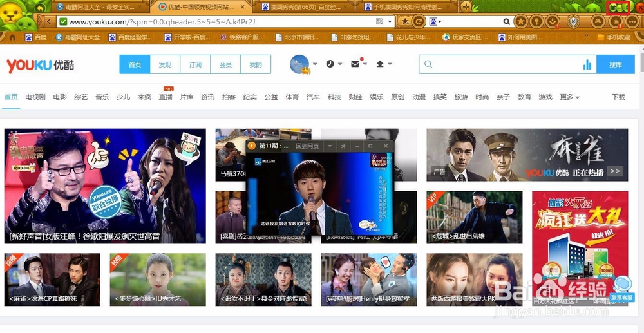Reload the page with the refresh icon

[x=419, y=21]
